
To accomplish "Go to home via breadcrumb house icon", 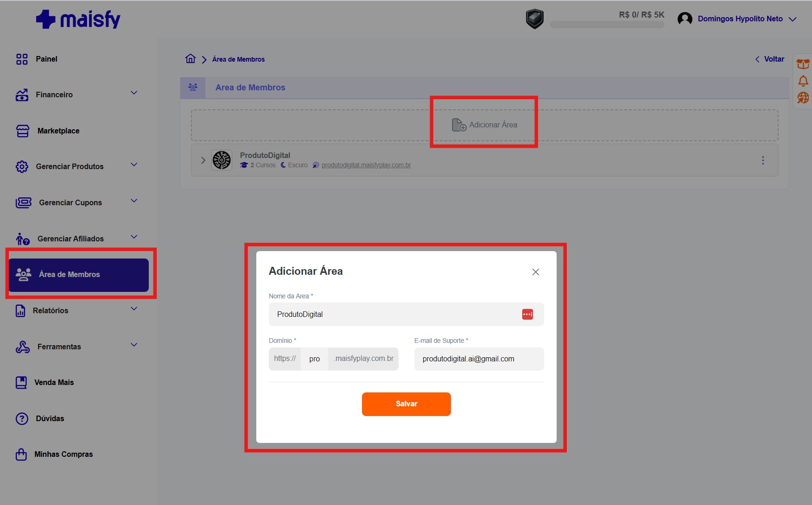I will (190, 58).
